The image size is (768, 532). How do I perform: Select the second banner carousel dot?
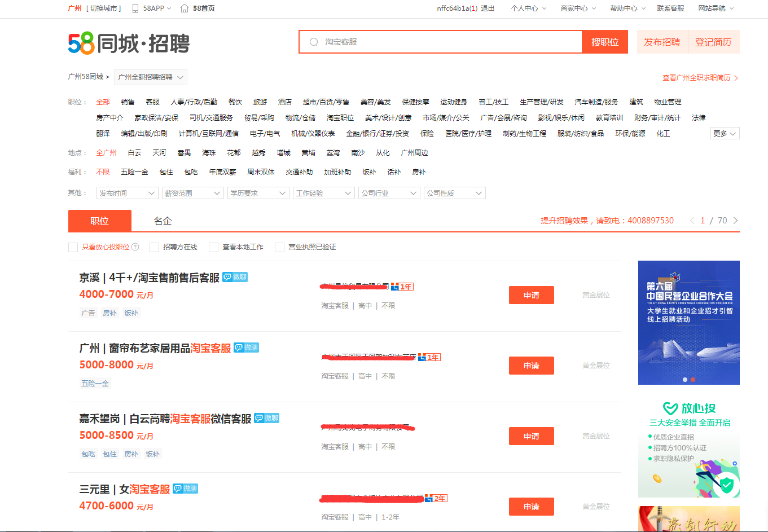tap(693, 380)
